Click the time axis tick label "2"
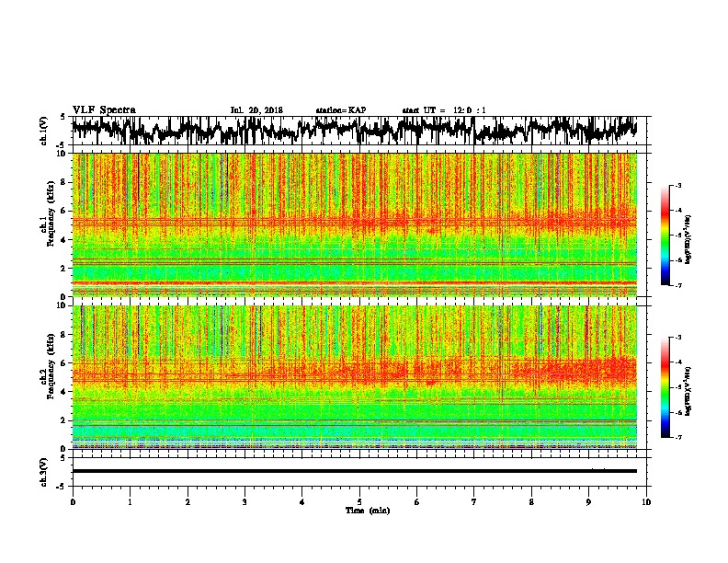 188,502
